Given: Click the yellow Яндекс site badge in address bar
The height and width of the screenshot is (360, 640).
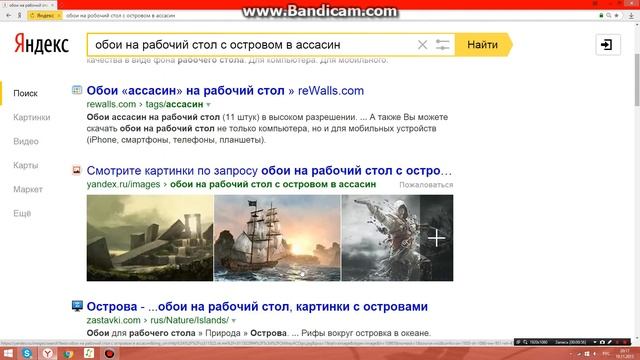Looking at the screenshot, I should (x=45, y=15).
